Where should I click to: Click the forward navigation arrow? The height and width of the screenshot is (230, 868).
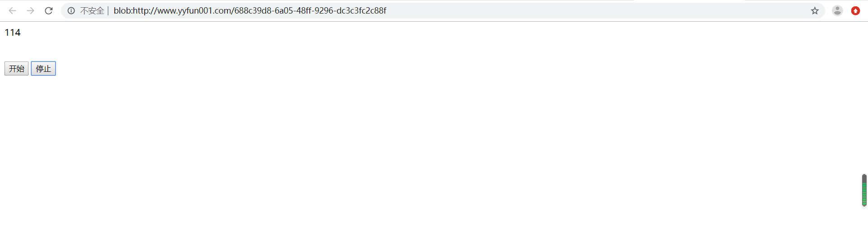pos(31,10)
